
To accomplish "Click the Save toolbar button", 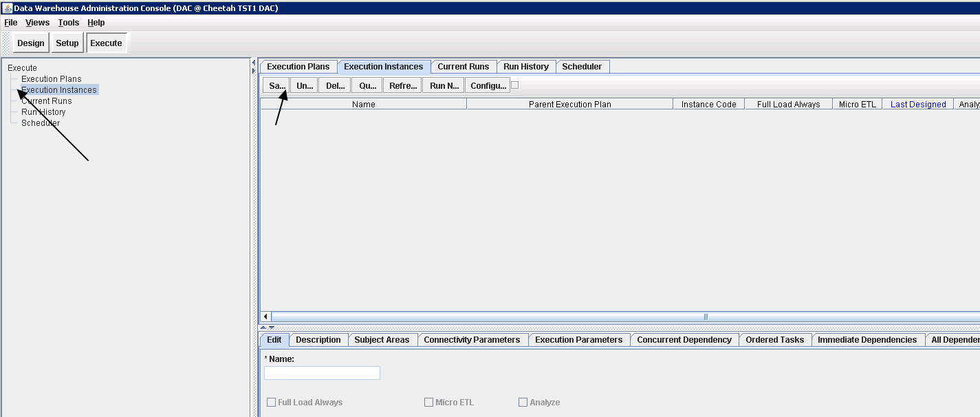I will pos(275,85).
